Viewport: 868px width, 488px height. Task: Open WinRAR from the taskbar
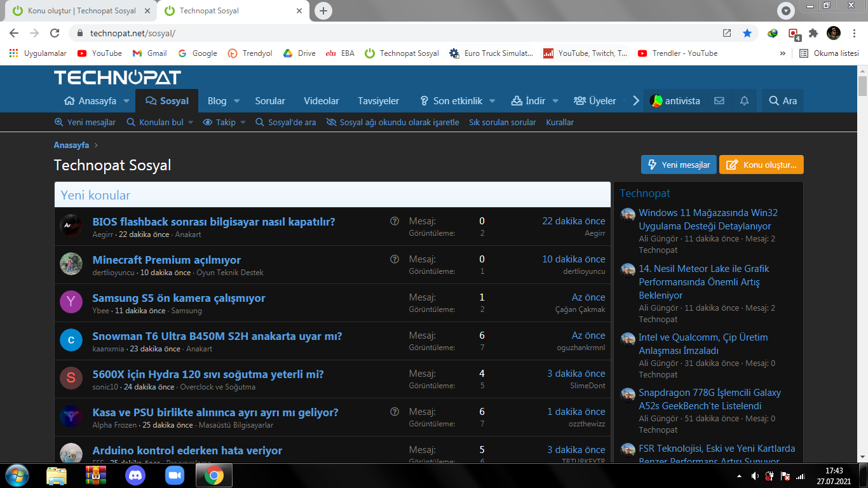pos(96,475)
